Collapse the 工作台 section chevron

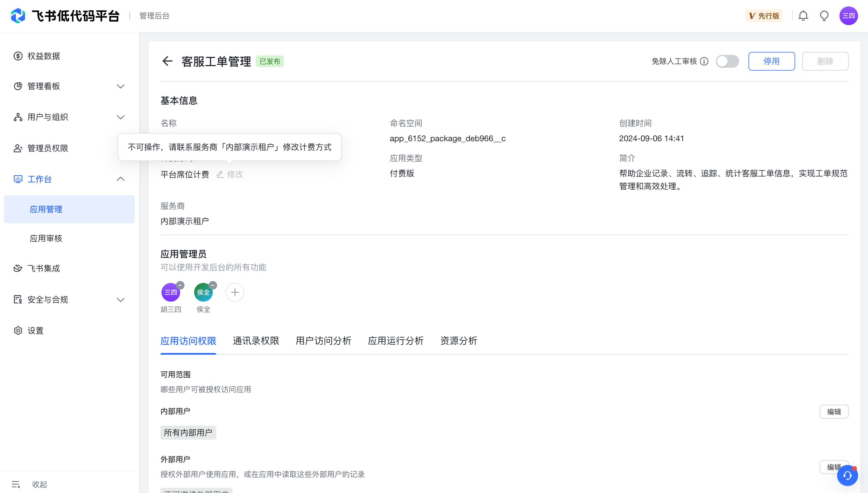point(121,179)
